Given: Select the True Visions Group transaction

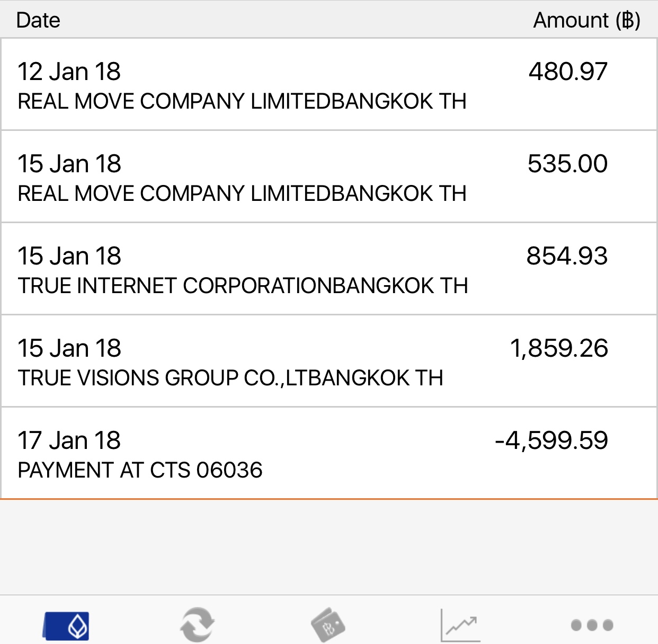Looking at the screenshot, I should 328,361.
